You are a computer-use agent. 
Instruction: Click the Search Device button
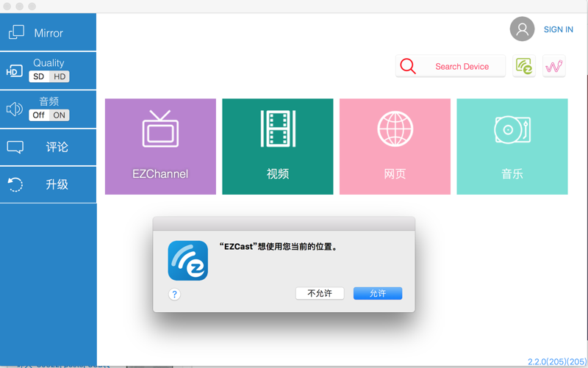(451, 66)
